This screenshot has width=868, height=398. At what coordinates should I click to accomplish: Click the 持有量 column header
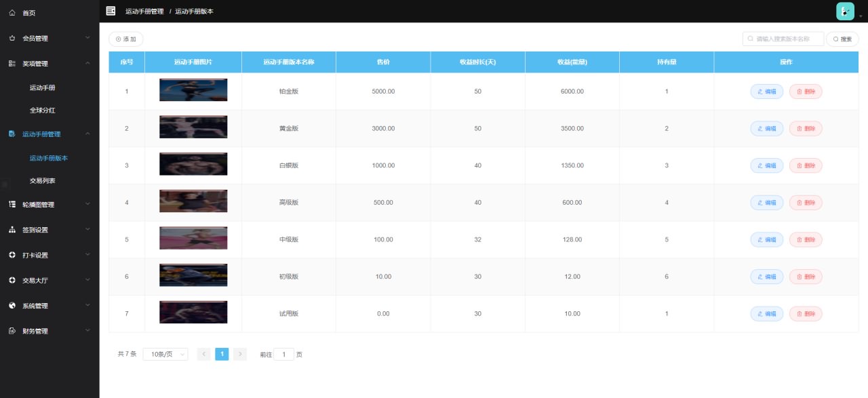click(x=667, y=62)
